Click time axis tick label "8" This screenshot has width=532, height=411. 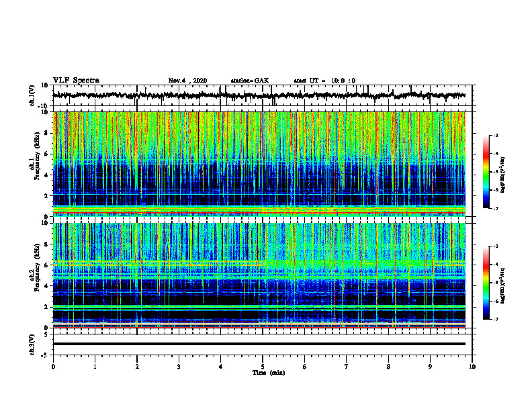(x=388, y=367)
